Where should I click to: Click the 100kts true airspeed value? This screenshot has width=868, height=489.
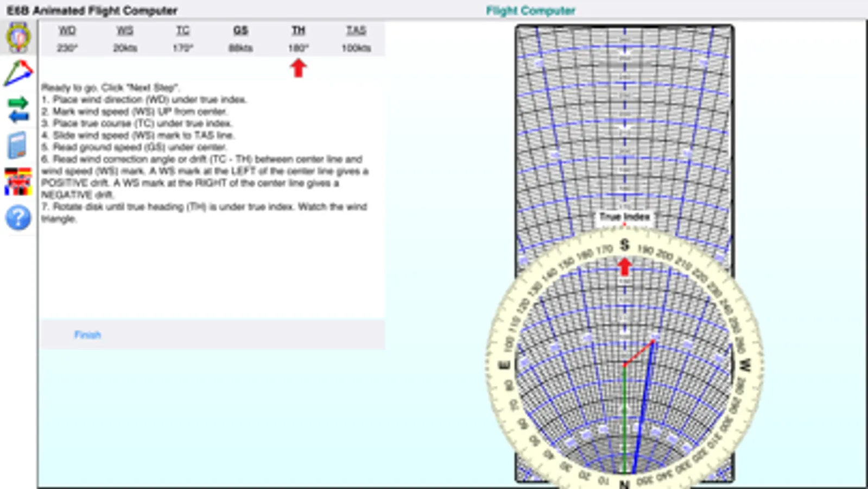(x=356, y=48)
